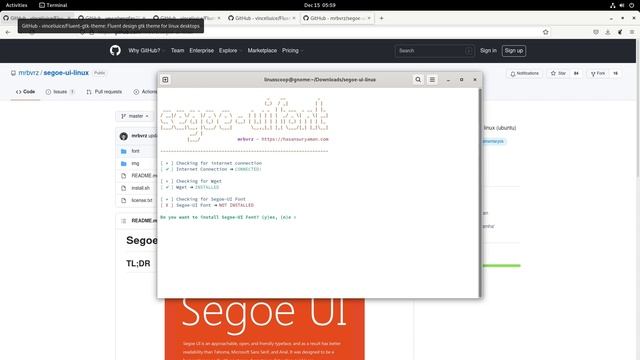Click the license.txt file icon
The height and width of the screenshot is (360, 640).
point(124,200)
